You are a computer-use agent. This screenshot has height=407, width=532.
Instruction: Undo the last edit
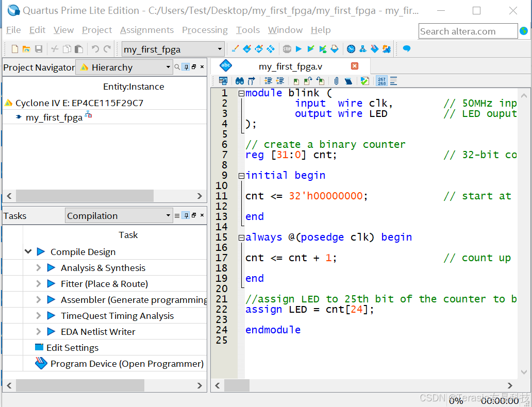(95, 49)
